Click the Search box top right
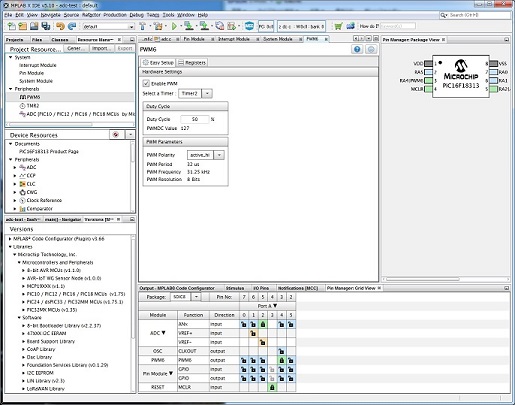 click(475, 15)
